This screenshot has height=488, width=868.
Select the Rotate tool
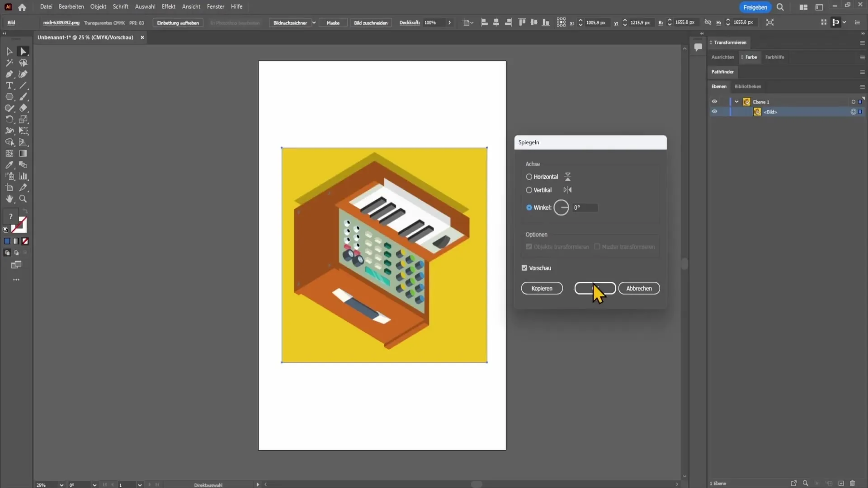click(x=9, y=119)
